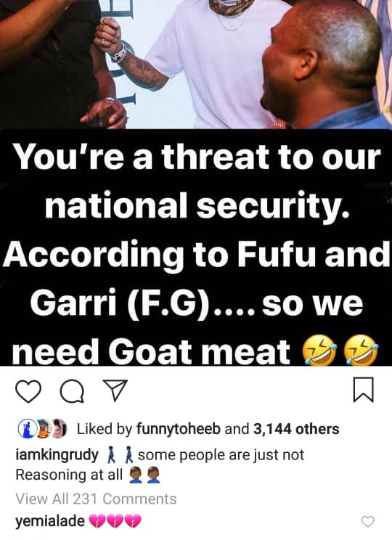Show the 3,144 others who liked
Viewport: 392px width, 540px height.
[296, 429]
